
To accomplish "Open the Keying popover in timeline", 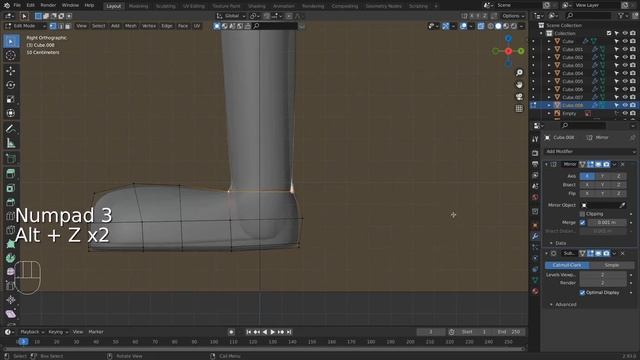I will point(58,332).
